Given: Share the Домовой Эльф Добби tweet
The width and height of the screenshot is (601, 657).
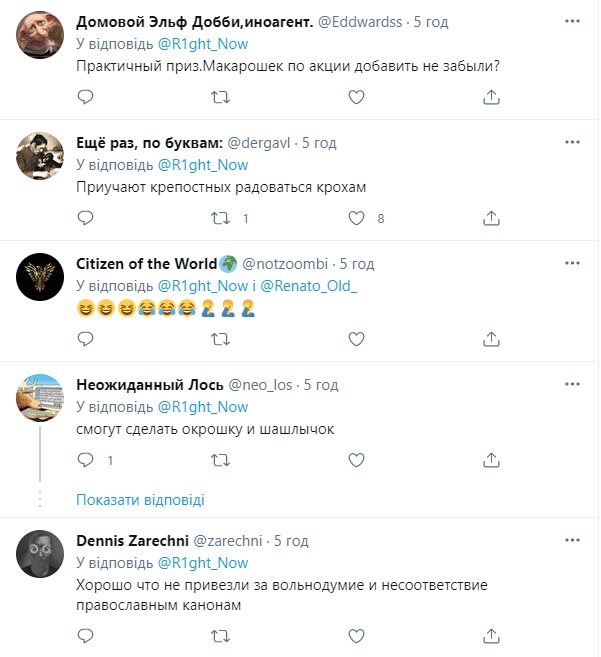Looking at the screenshot, I should pos(492,96).
